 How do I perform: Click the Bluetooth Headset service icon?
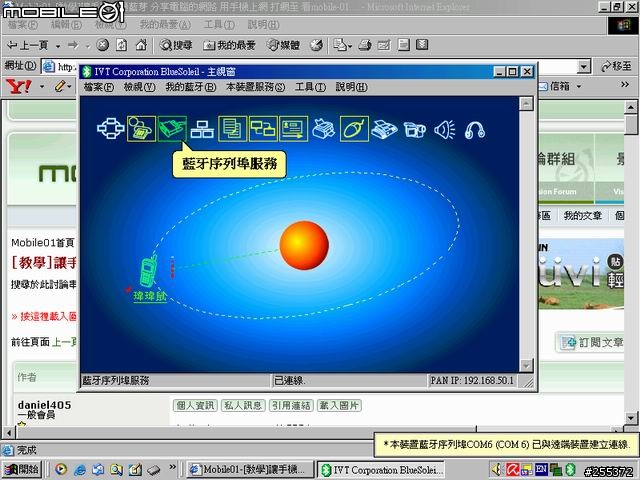[475, 130]
